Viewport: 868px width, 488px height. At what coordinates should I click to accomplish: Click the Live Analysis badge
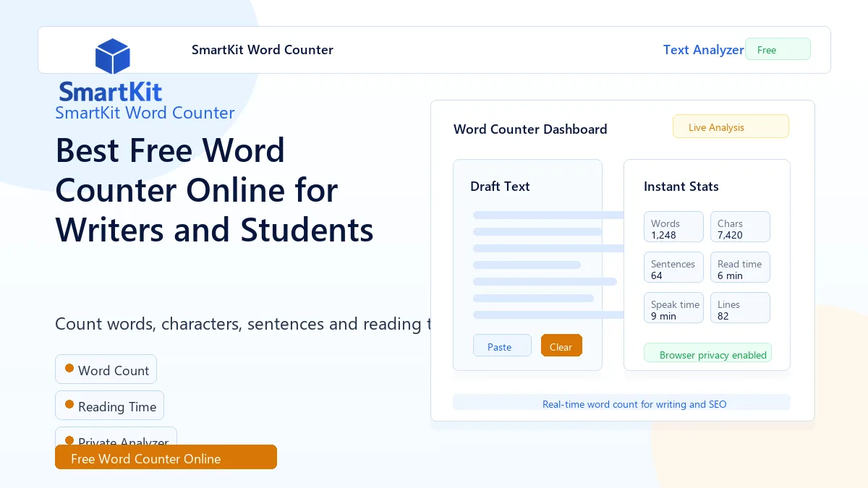coord(731,127)
